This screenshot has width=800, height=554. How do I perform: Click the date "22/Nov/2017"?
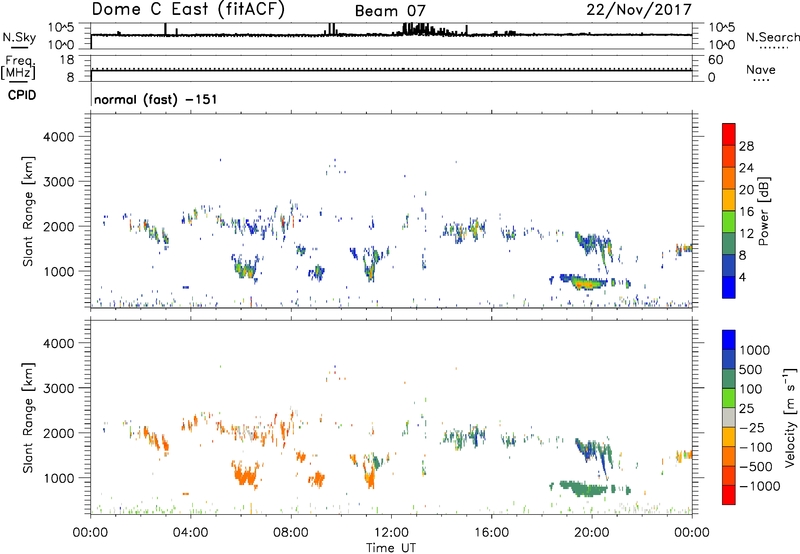point(639,10)
